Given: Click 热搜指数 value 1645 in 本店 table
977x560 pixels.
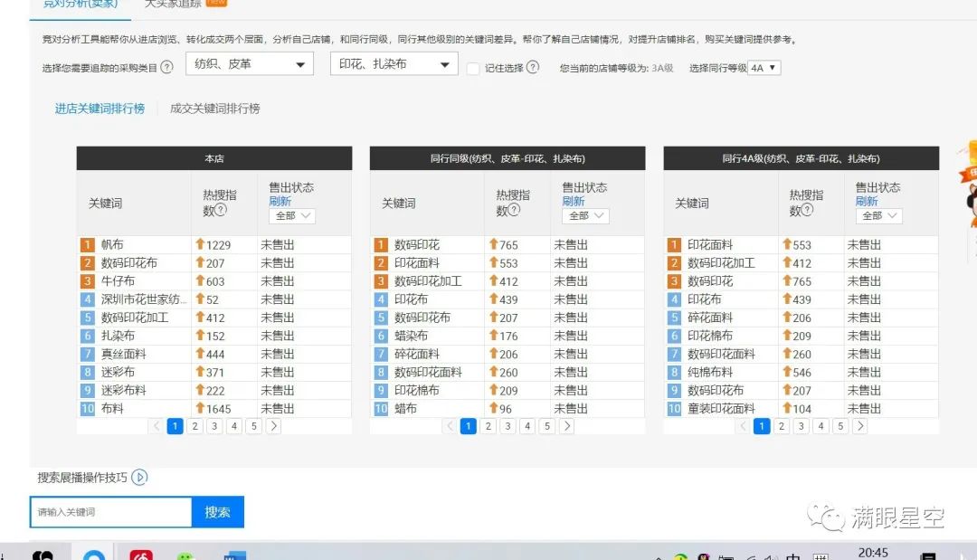Looking at the screenshot, I should click(x=219, y=409).
